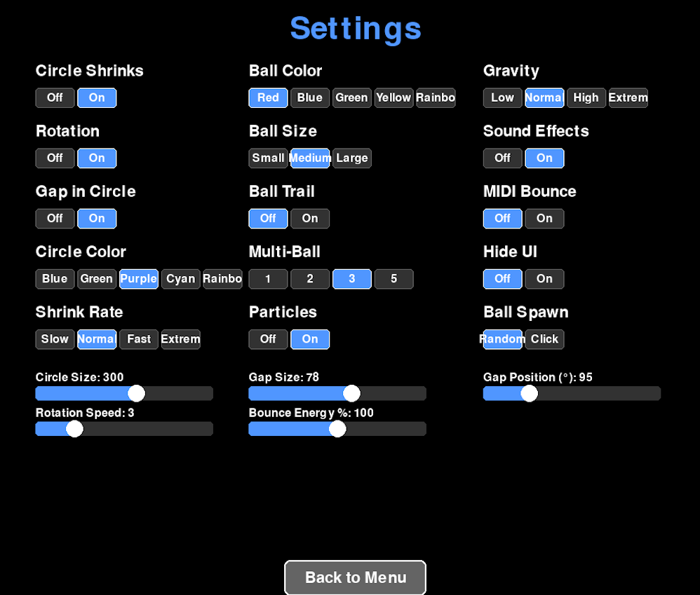Choose High gravity
The width and height of the screenshot is (700, 595).
[x=586, y=98]
